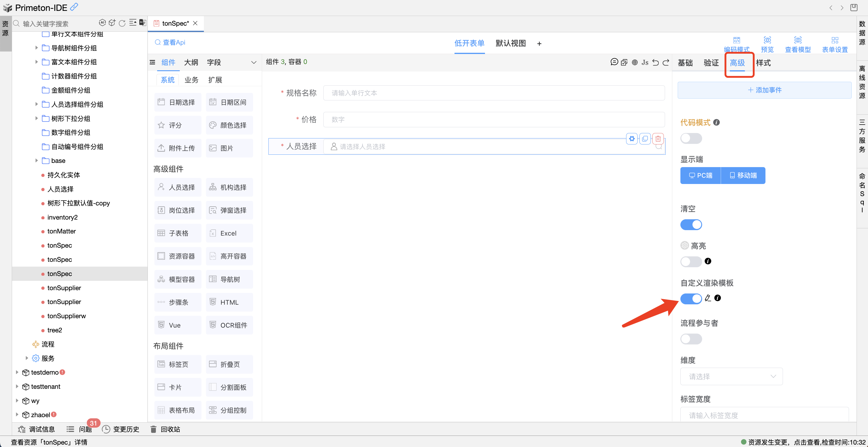
Task: Click copy icon on 人员选择 field
Action: click(645, 138)
